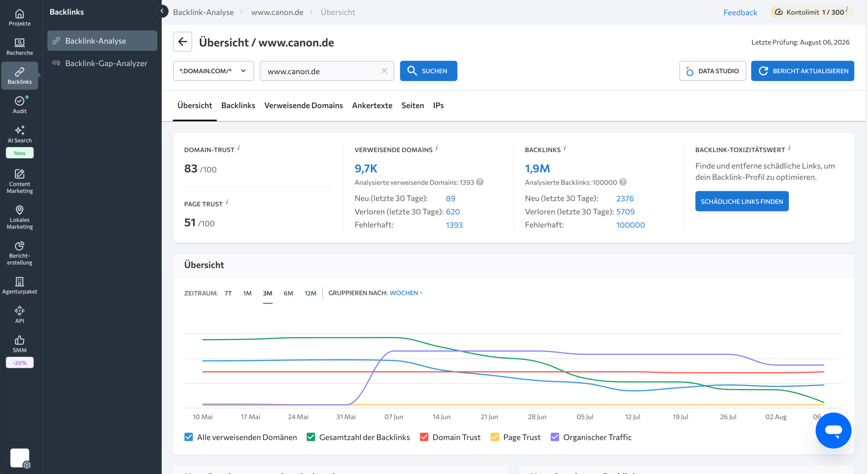Switch to the IPs tab
Viewport: 868px width, 474px height.
[x=438, y=105]
